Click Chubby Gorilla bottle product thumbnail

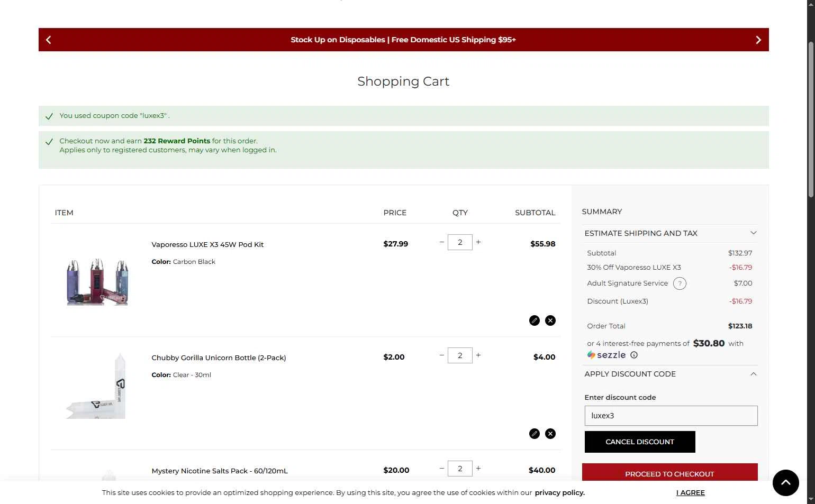[x=96, y=386]
